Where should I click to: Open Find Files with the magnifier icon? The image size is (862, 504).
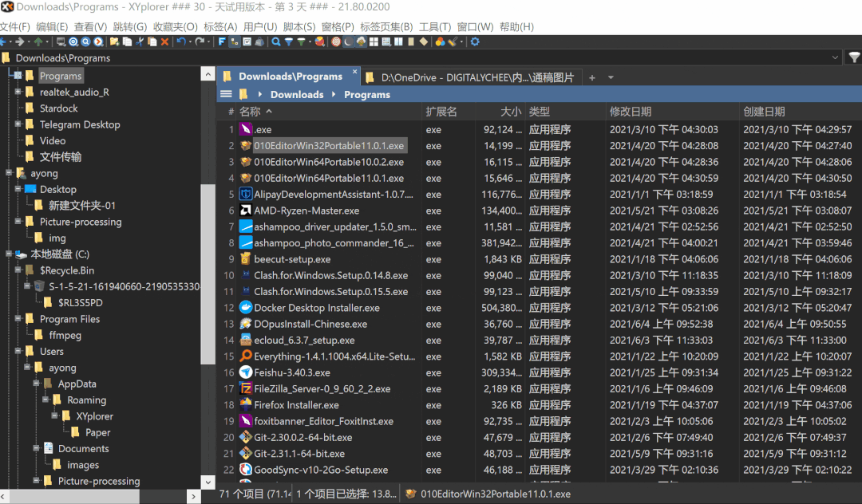coord(276,41)
